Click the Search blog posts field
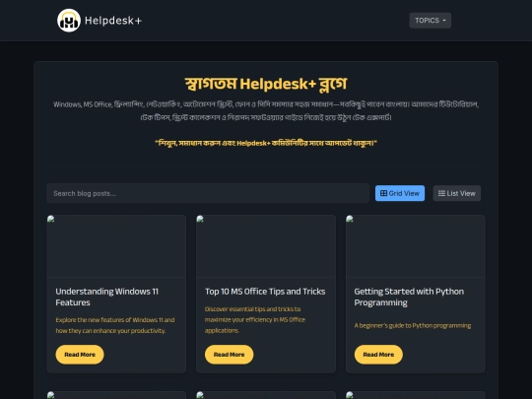This screenshot has height=399, width=532. [208, 193]
